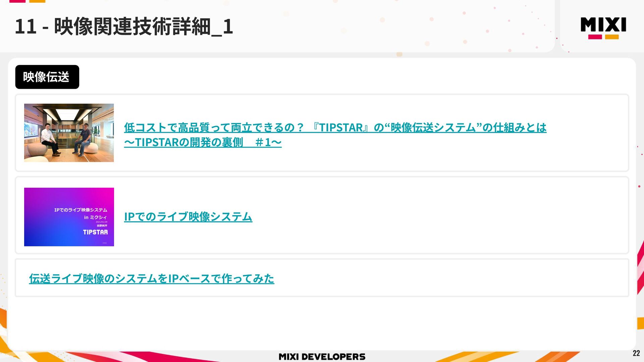Click the pink bar at the top-left corner
Viewport: 644px width, 362px height.
coord(17,1)
